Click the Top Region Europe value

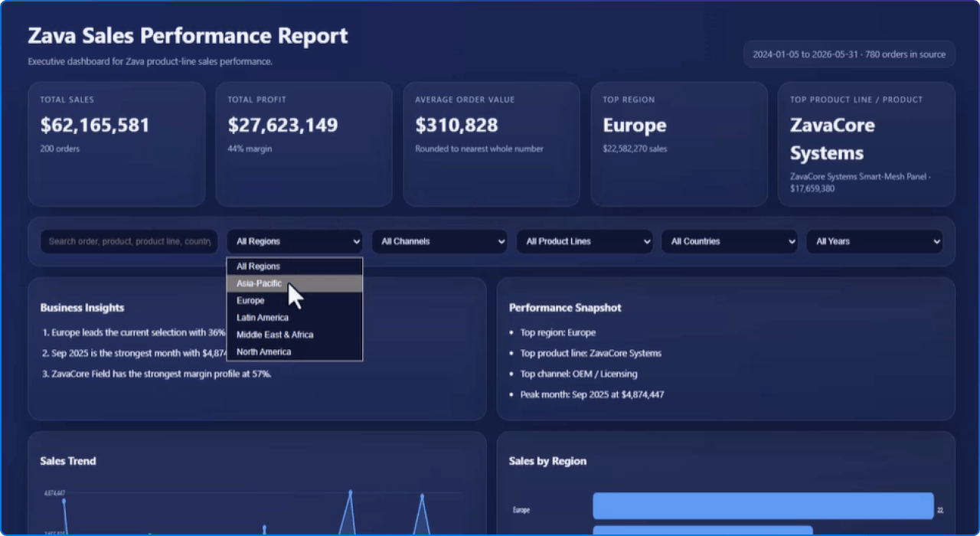(635, 125)
